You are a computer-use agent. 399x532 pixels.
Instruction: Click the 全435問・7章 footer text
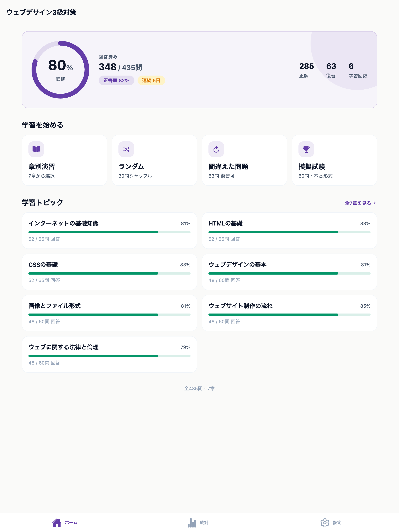[199, 388]
